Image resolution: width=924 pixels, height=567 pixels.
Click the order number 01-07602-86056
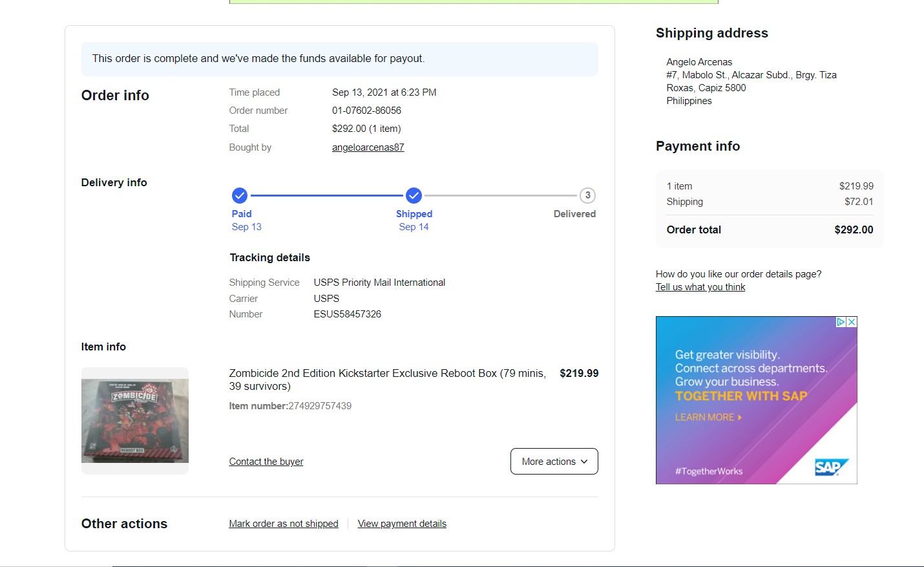coord(366,111)
